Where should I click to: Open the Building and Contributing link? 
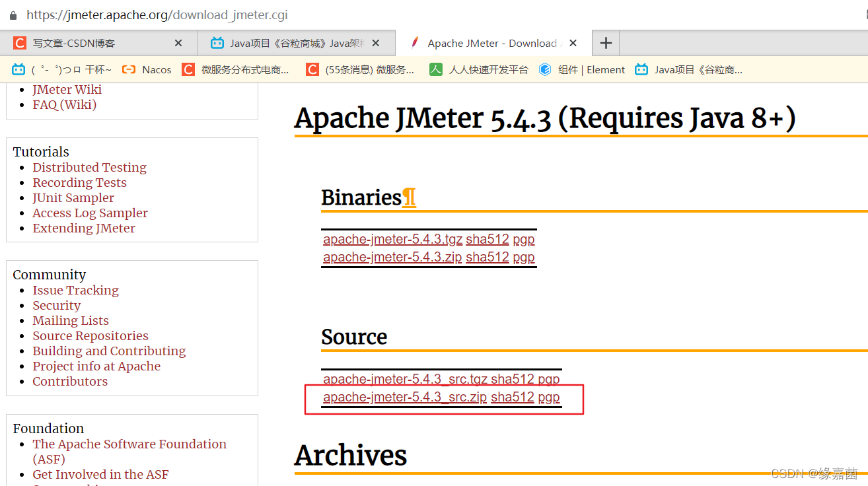(110, 351)
